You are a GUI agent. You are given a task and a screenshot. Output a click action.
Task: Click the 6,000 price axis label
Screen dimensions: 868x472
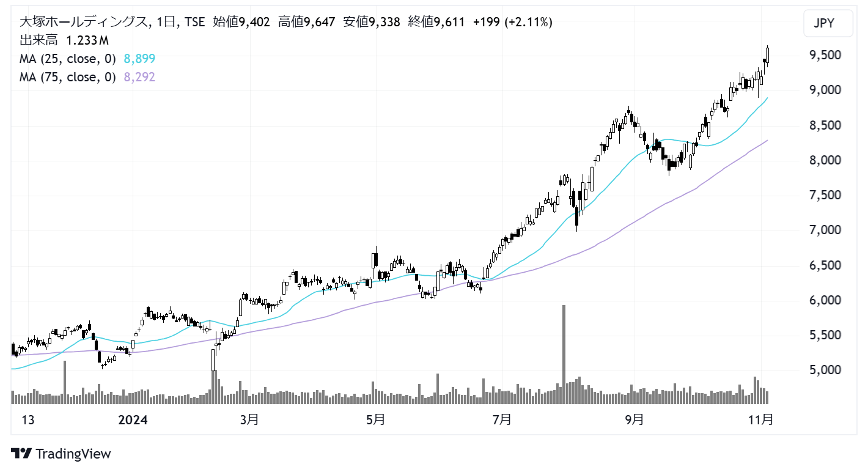pos(825,300)
